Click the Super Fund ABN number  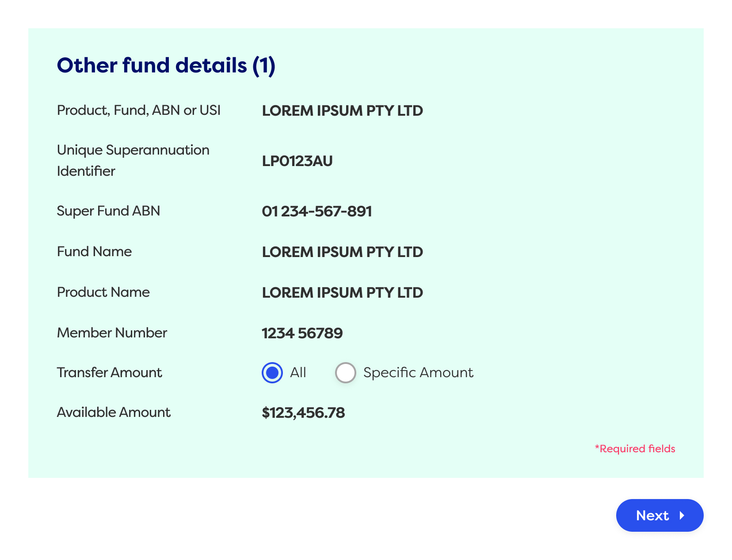(x=317, y=211)
